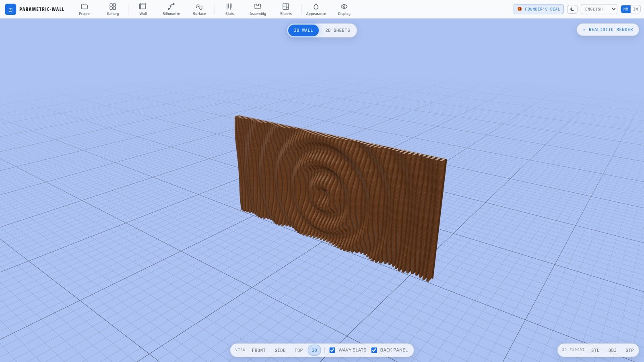Open the Project folder panel
The height and width of the screenshot is (362, 644).
(85, 9)
